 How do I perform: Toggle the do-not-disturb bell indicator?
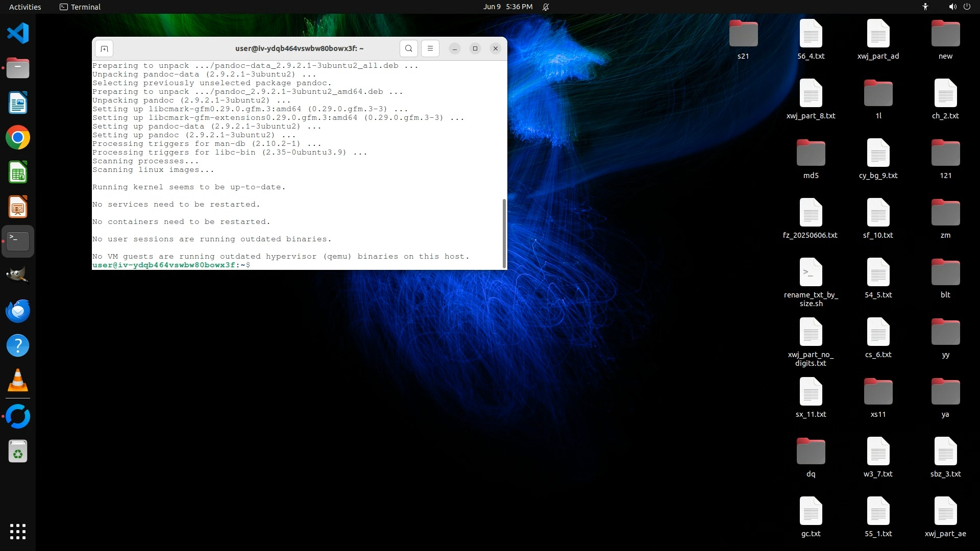[x=546, y=7]
